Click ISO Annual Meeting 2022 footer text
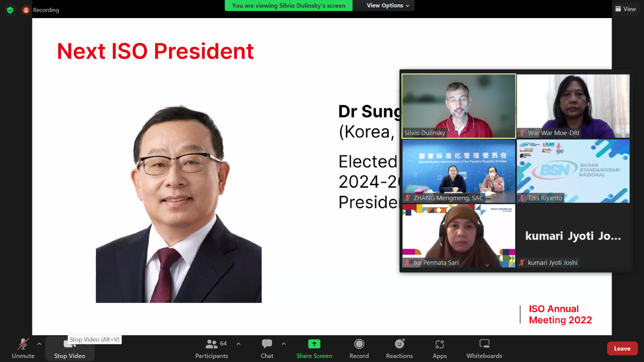This screenshot has width=644, height=362. pos(560,314)
